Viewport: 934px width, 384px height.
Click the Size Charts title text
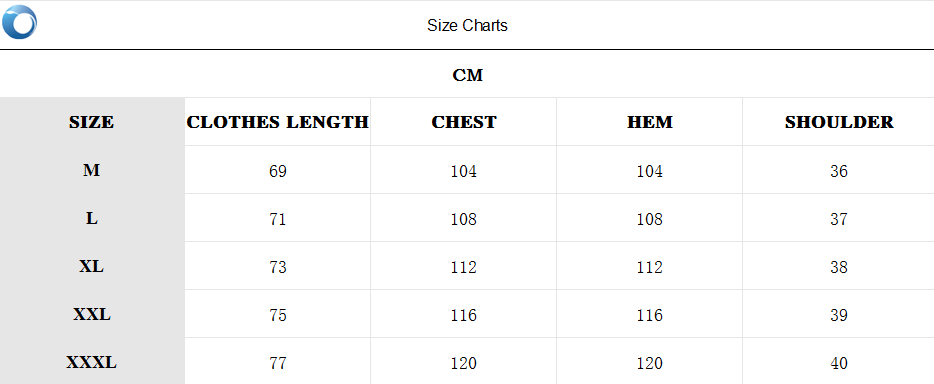pyautogui.click(x=467, y=26)
